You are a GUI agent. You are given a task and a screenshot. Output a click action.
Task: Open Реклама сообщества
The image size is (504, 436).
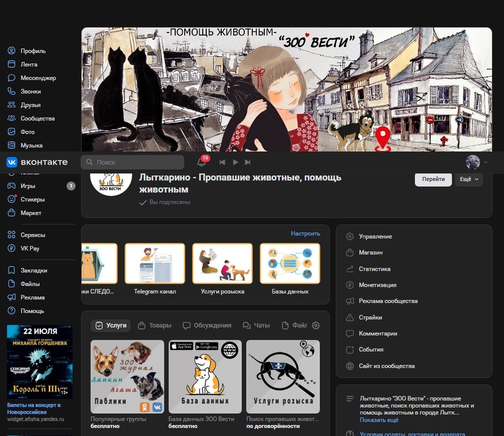pyautogui.click(x=381, y=301)
